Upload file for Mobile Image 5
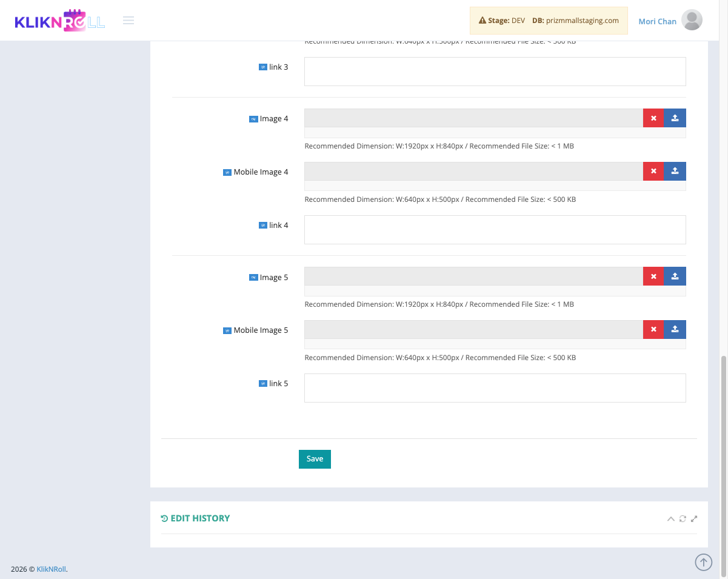This screenshot has height=579, width=728. pyautogui.click(x=675, y=329)
